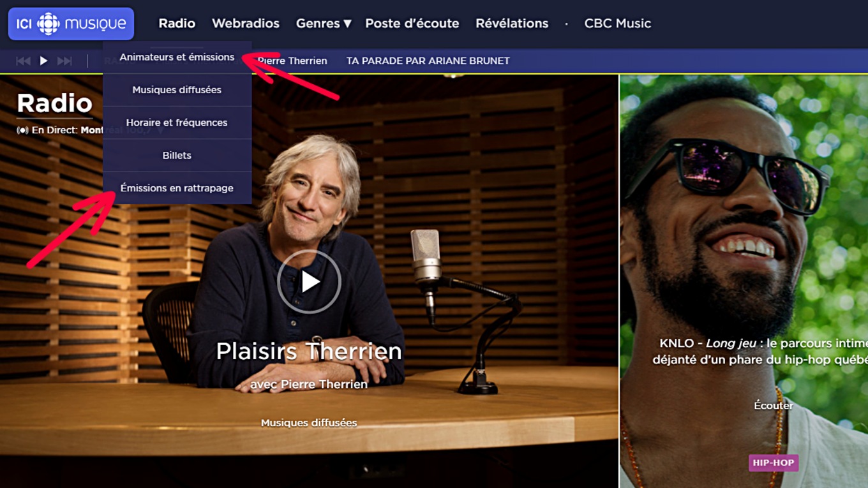Click Pierre Therrien in the player bar

click(x=293, y=61)
